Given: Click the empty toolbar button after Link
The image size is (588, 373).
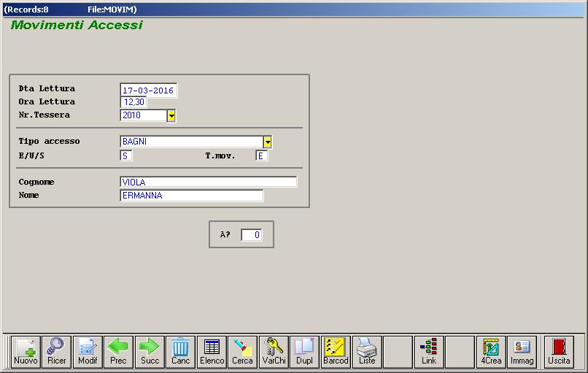Looking at the screenshot, I should [460, 352].
